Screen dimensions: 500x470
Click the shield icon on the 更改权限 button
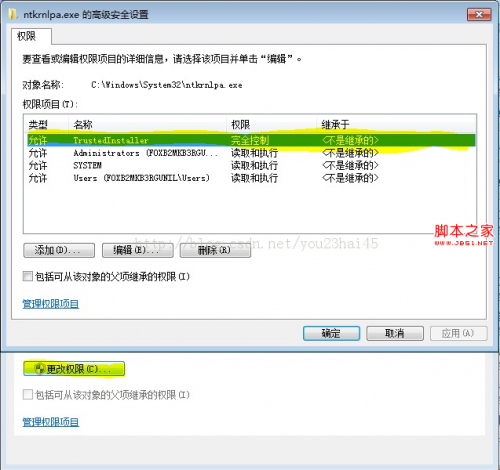39,369
